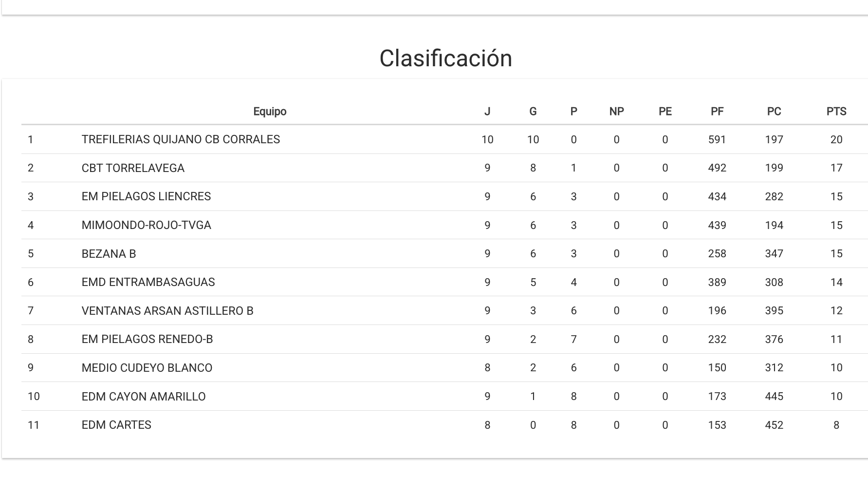This screenshot has width=868, height=477.
Task: Click the PF column header
Action: click(x=717, y=112)
